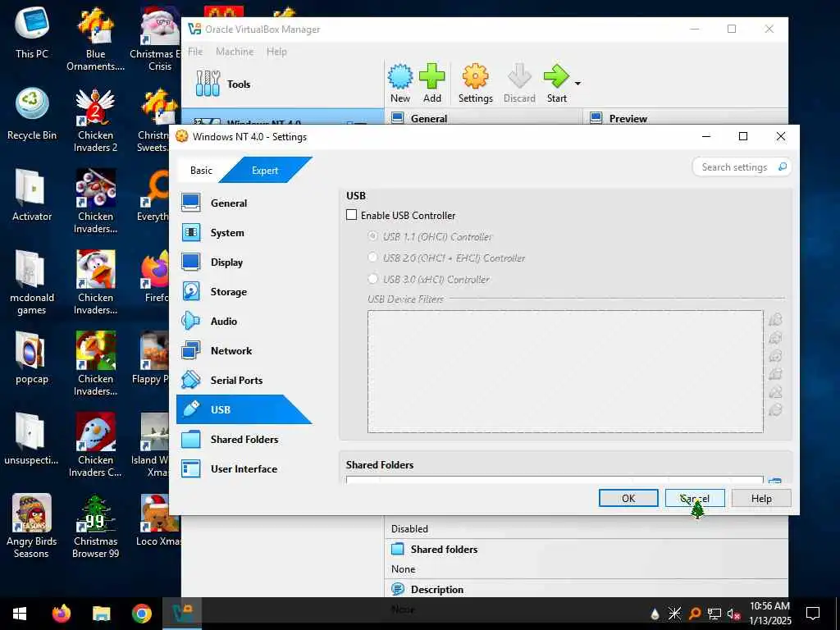The width and height of the screenshot is (840, 630).
Task: Open the Machine menu in VirtualBox Manager
Action: (x=235, y=52)
